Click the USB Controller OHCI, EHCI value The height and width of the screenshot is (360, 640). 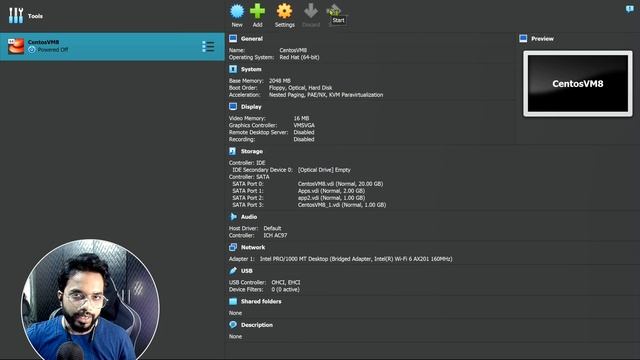286,282
